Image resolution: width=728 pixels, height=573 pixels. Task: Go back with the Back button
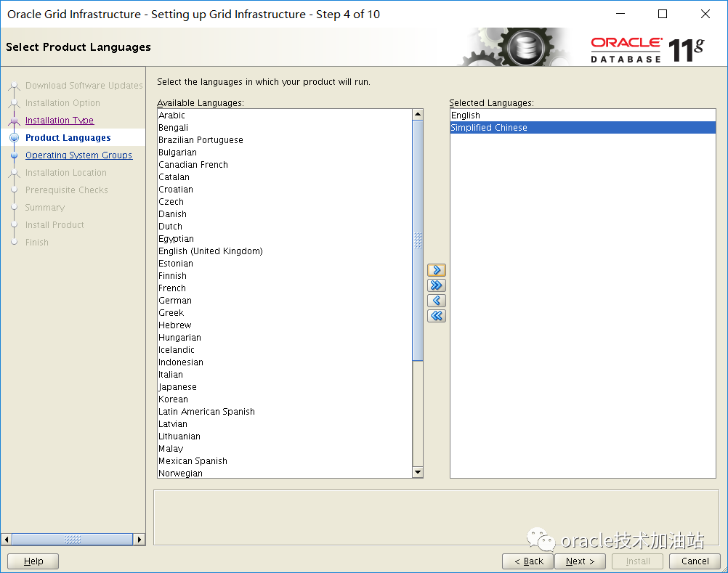coord(528,561)
